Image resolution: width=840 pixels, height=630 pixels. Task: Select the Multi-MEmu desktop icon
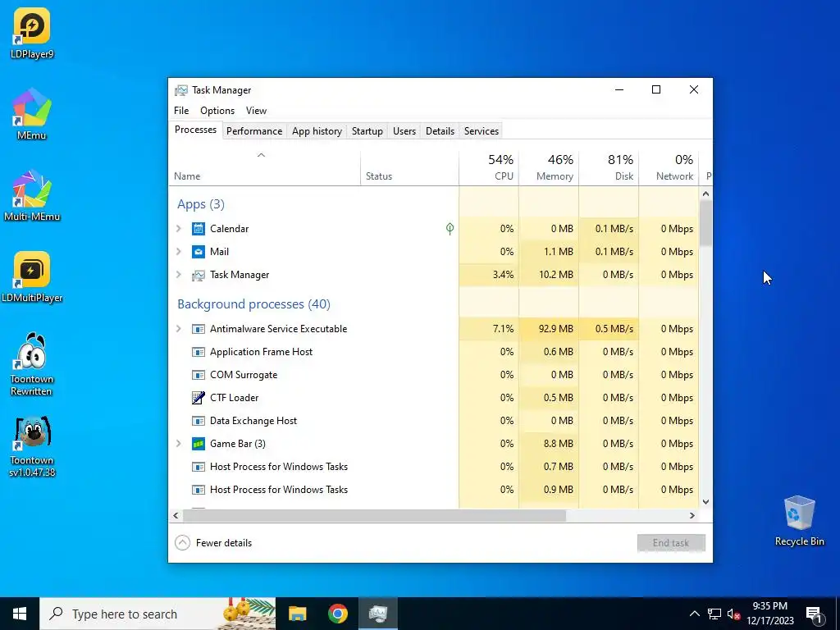(32, 195)
